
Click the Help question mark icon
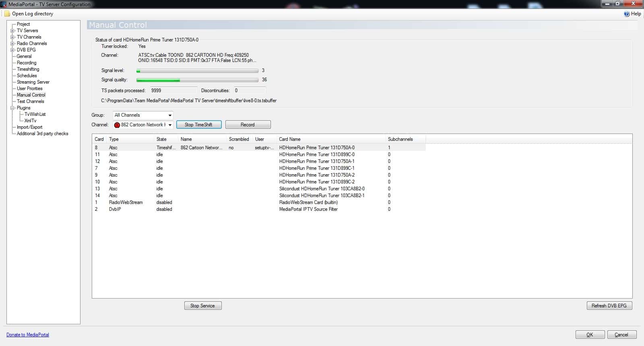pyautogui.click(x=627, y=14)
